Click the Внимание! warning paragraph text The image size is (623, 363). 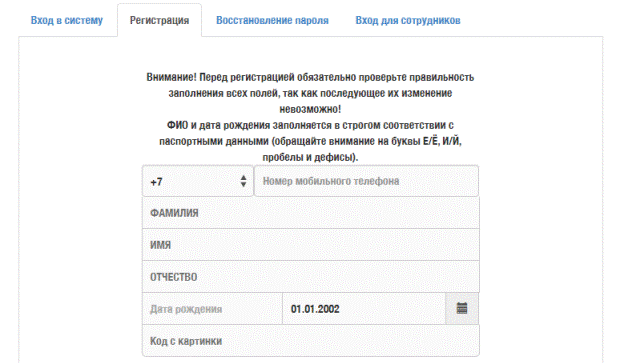pos(310,93)
